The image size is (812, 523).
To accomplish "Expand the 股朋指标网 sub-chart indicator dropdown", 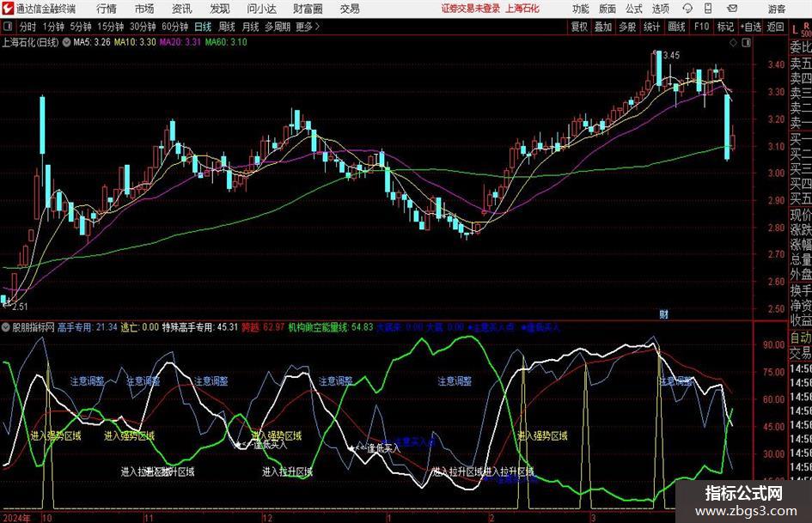I will tap(6, 327).
